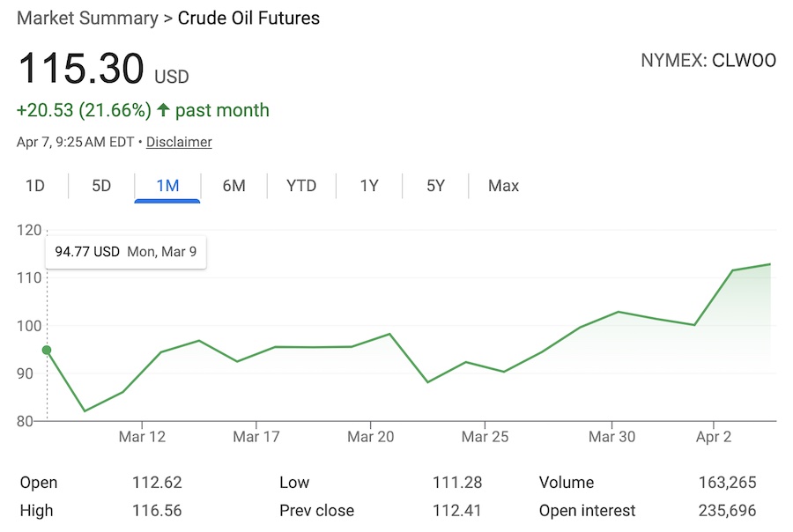Click the green upward trend arrow
The width and height of the screenshot is (793, 532).
point(163,110)
